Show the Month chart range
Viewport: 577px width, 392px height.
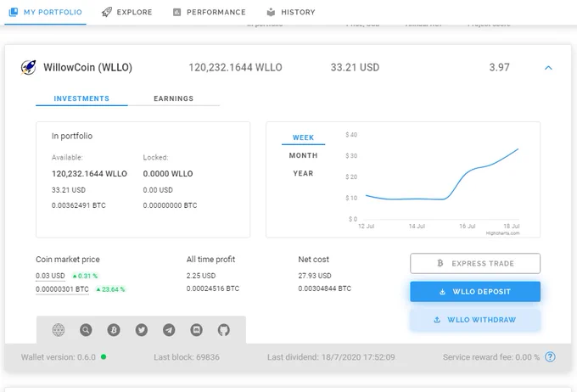(303, 155)
